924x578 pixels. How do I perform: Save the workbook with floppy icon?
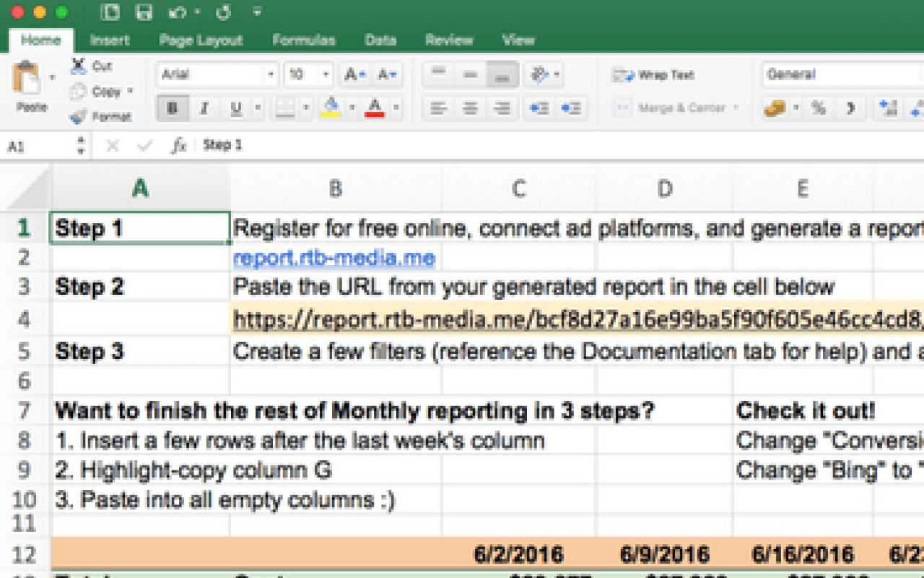tap(144, 12)
